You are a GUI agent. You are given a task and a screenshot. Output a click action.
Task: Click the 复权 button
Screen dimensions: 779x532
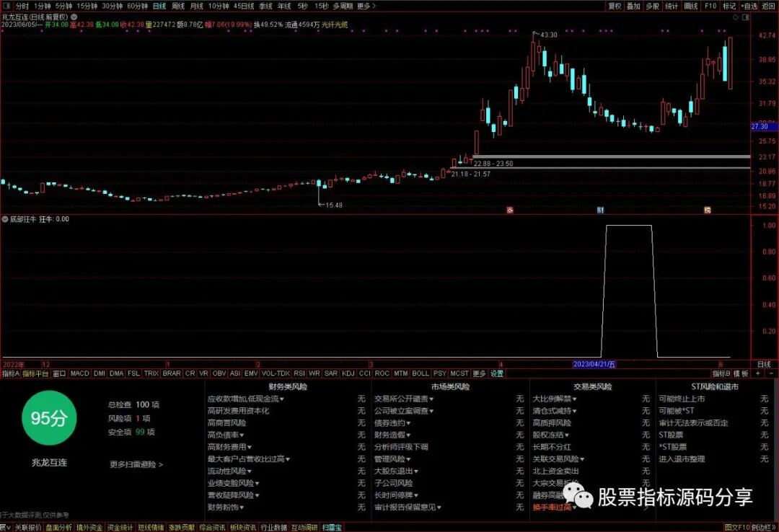[x=615, y=6]
